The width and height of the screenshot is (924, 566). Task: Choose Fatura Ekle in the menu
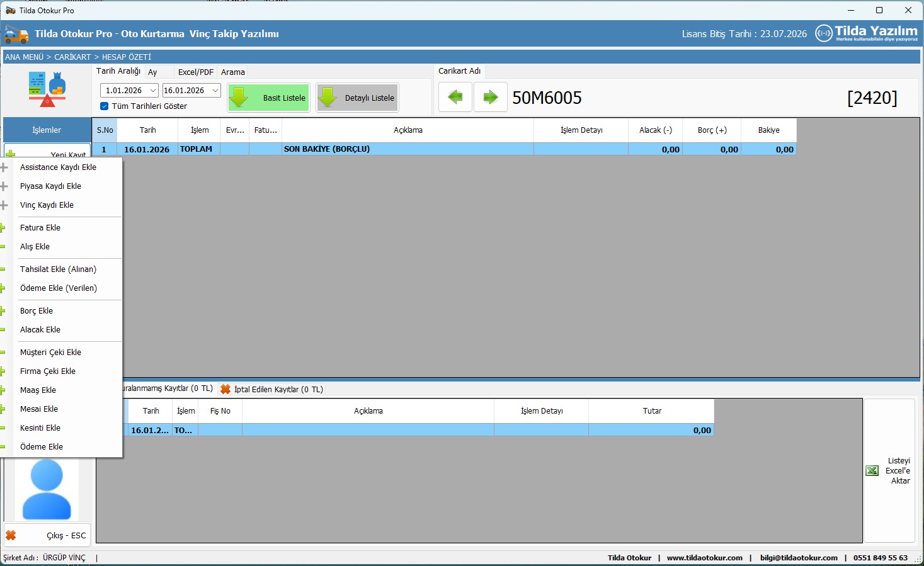(x=40, y=228)
